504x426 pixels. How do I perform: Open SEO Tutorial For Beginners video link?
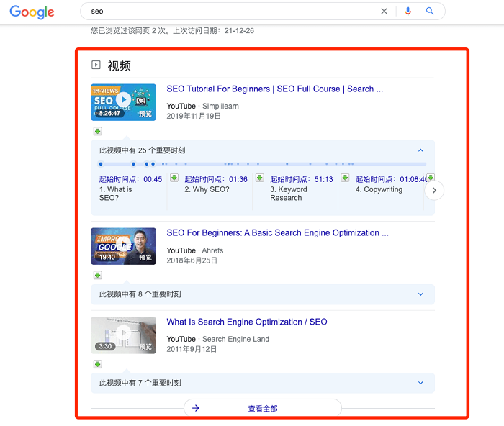click(275, 89)
